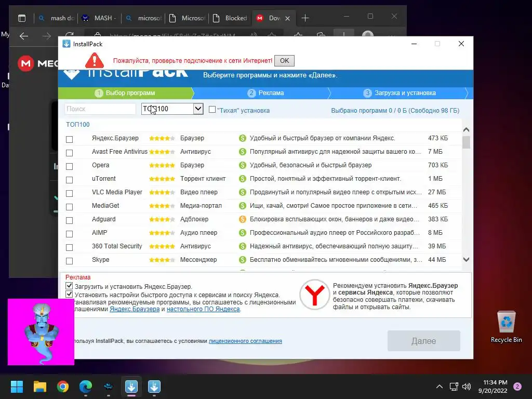
Task: Open the настольного ПО Яндекса link
Action: pyautogui.click(x=203, y=309)
